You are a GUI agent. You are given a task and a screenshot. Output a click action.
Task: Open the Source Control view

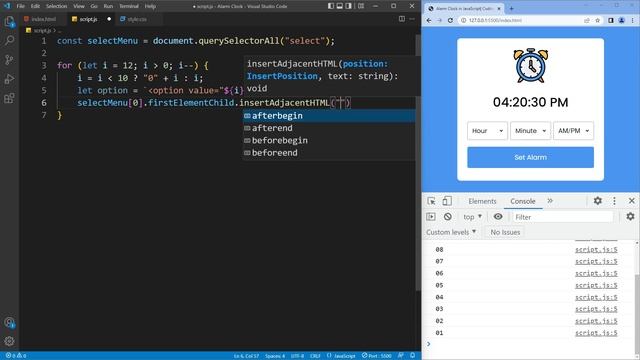(9, 60)
